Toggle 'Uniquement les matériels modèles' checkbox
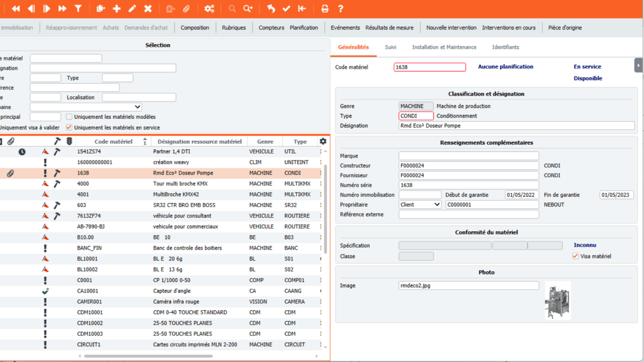644x362 pixels. pyautogui.click(x=69, y=117)
